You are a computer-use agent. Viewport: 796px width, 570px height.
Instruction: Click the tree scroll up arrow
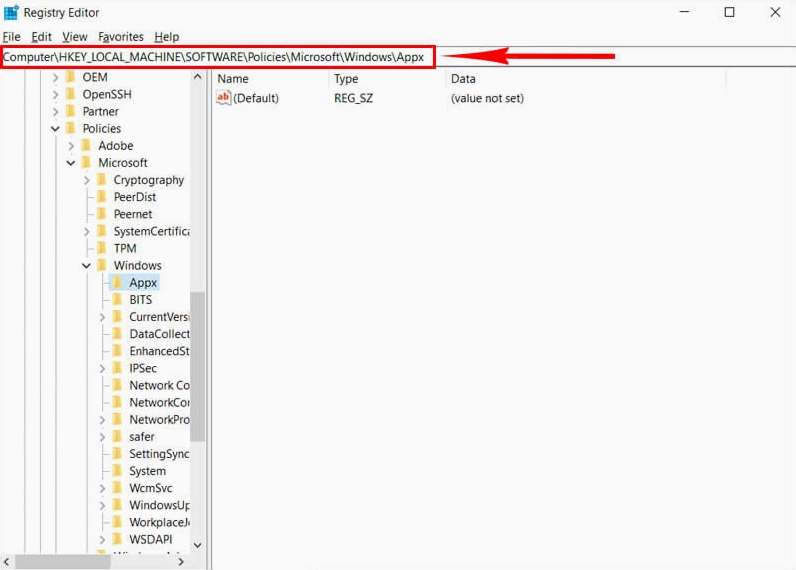(197, 77)
